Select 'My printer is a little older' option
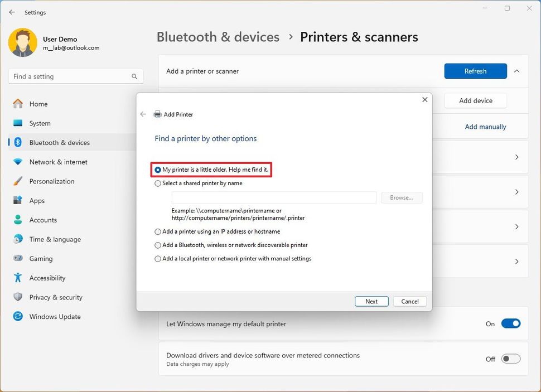The image size is (541, 392). pos(157,170)
